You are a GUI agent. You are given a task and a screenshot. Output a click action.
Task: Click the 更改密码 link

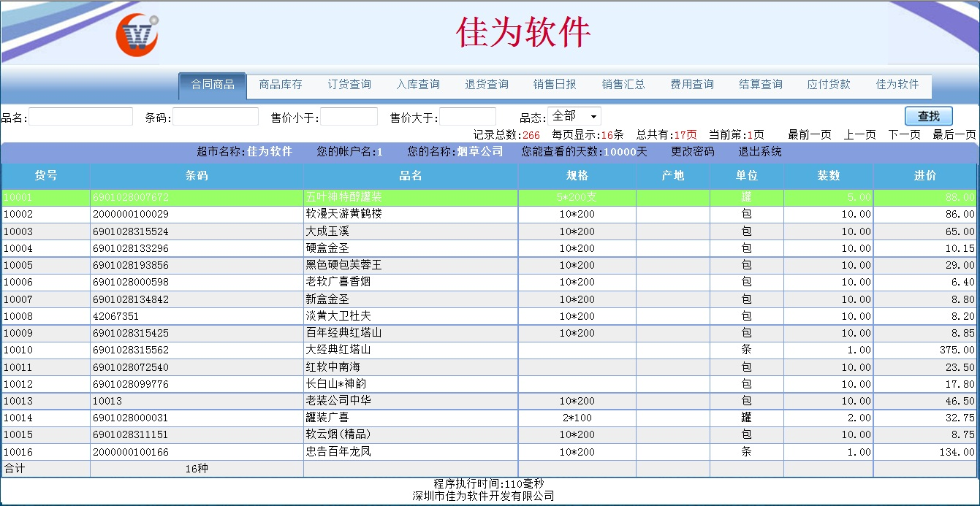click(693, 152)
